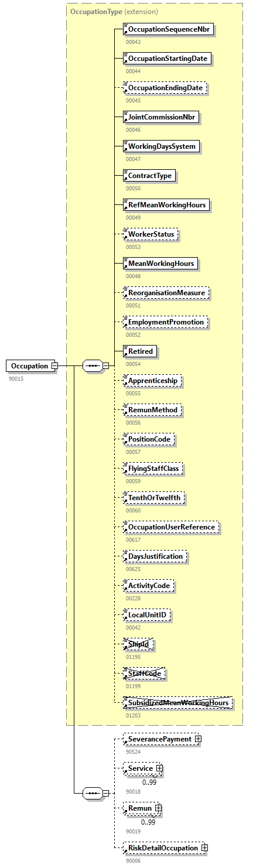Select the Retired element box
The width and height of the screenshot is (253, 868).
click(139, 351)
